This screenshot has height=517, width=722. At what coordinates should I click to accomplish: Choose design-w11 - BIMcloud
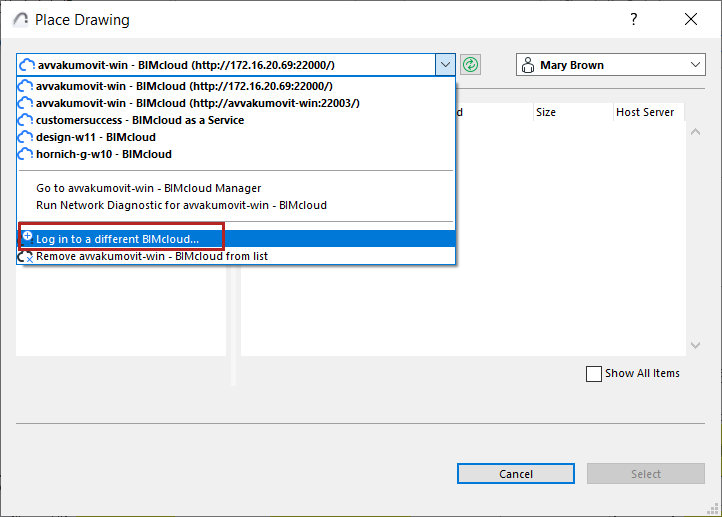[x=236, y=137]
